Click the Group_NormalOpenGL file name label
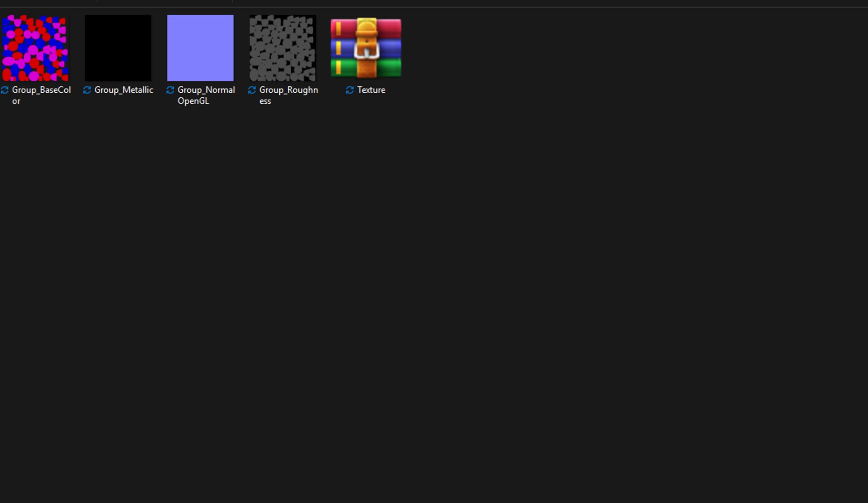Image resolution: width=868 pixels, height=503 pixels. tap(206, 95)
